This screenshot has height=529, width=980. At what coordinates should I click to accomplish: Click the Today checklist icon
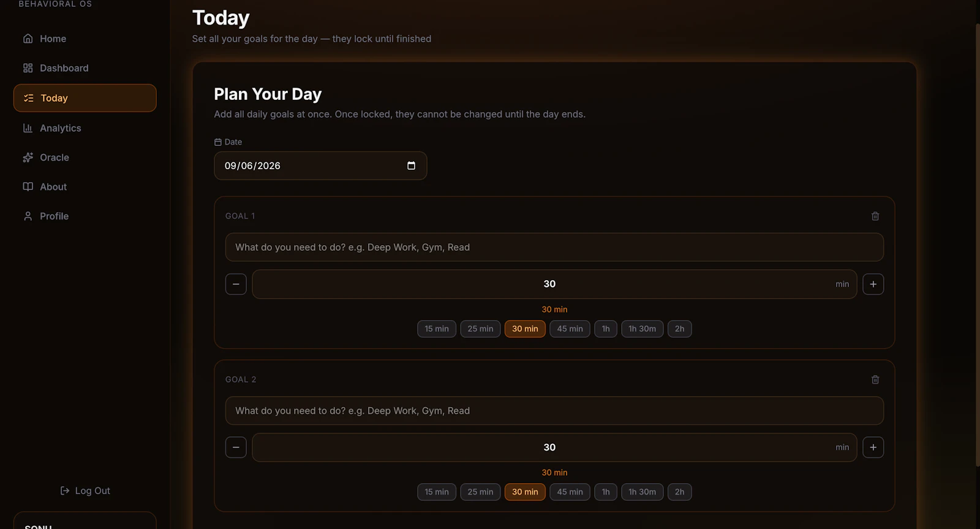(x=28, y=98)
